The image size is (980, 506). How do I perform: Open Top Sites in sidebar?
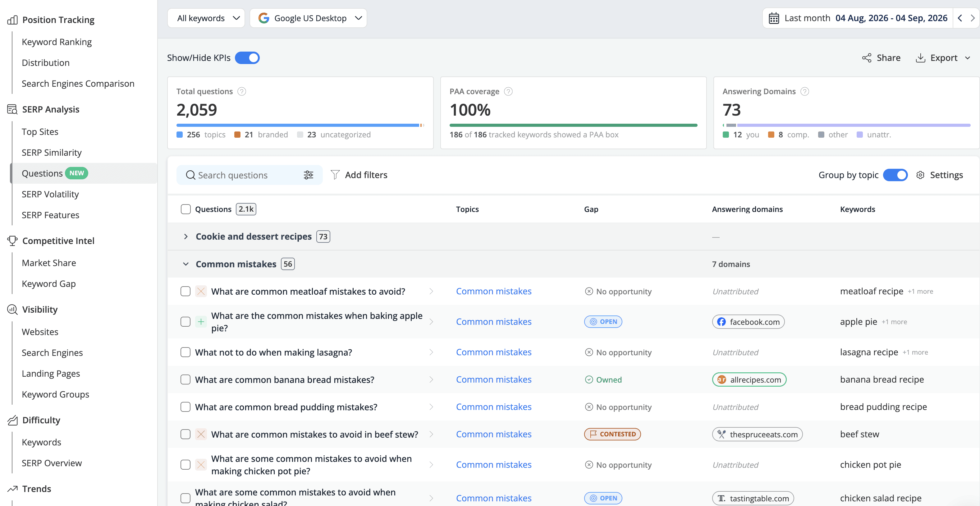40,132
